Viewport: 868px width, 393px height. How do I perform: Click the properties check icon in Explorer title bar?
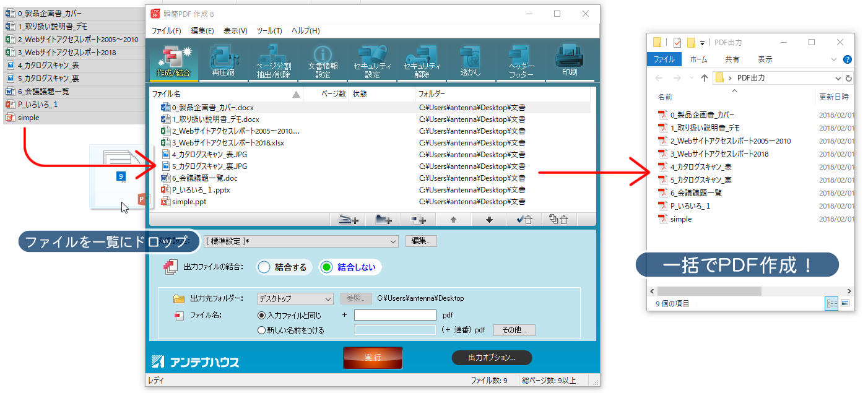(x=677, y=43)
